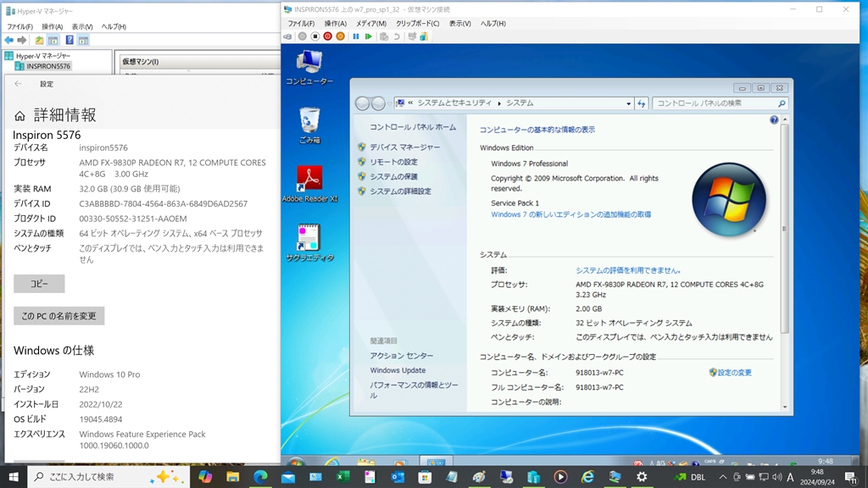Toggle action pane icon in Hyper-V Manager toolbar
This screenshot has height=488, width=868.
[84, 41]
